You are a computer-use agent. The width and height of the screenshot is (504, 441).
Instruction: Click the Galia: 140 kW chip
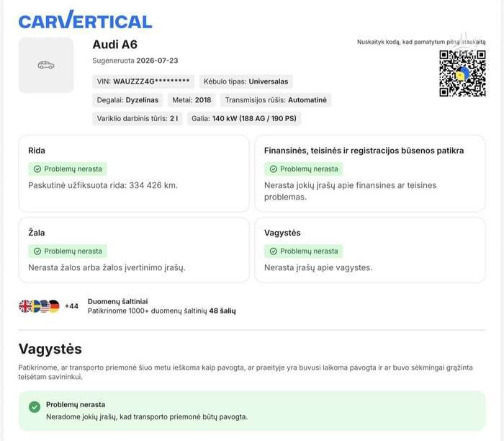244,118
